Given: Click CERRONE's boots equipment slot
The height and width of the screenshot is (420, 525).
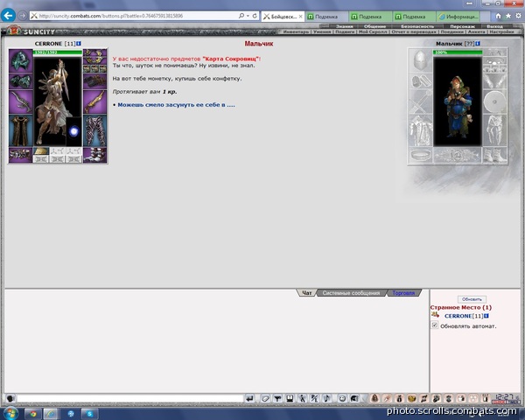Looking at the screenshot, I should coord(94,155).
